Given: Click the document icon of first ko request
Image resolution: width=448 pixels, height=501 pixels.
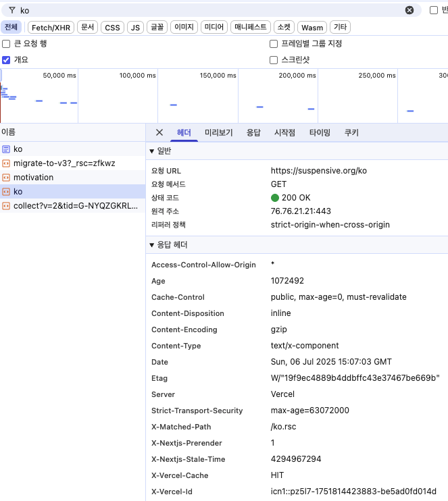Looking at the screenshot, I should pyautogui.click(x=6, y=149).
